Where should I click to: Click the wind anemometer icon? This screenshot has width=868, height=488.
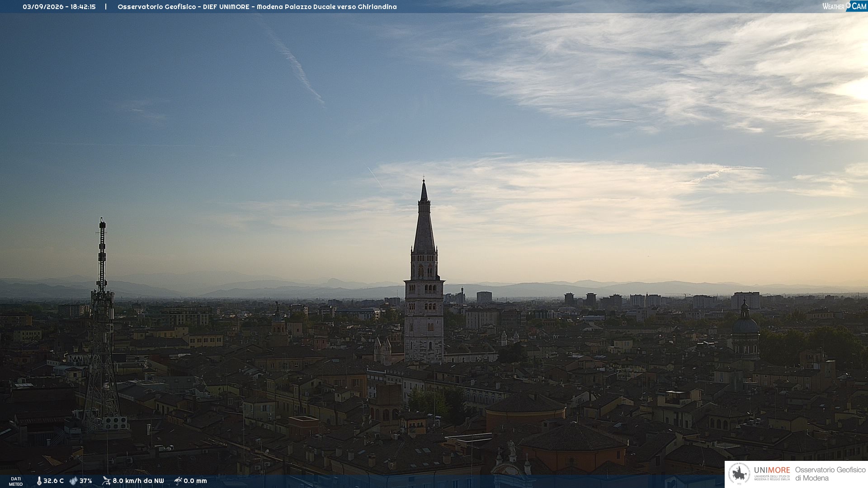tap(106, 481)
